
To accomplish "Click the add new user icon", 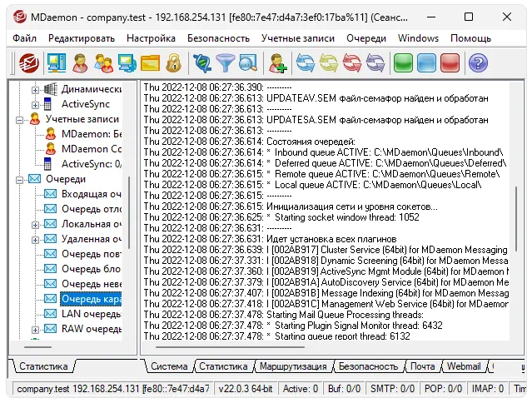I will 277,62.
